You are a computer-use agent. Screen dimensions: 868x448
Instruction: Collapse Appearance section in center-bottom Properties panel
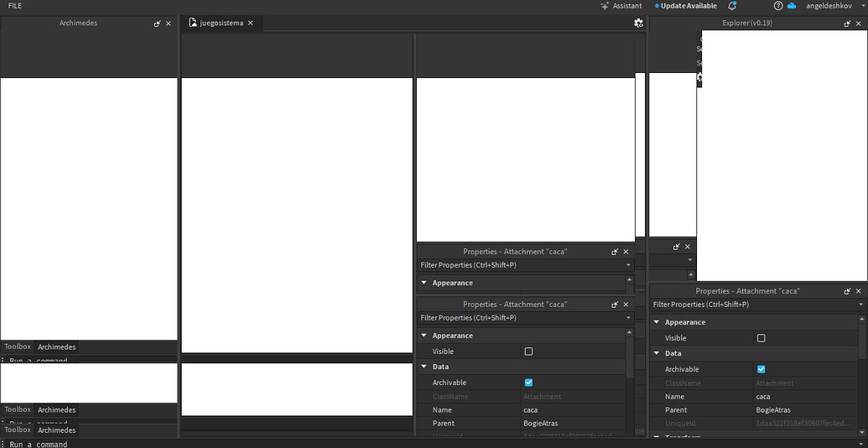pos(424,336)
